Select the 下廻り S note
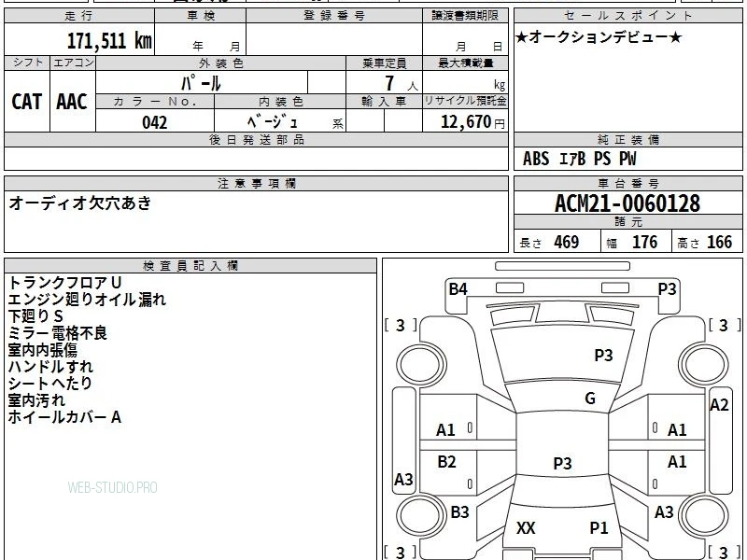This screenshot has width=747, height=560. click(35, 316)
